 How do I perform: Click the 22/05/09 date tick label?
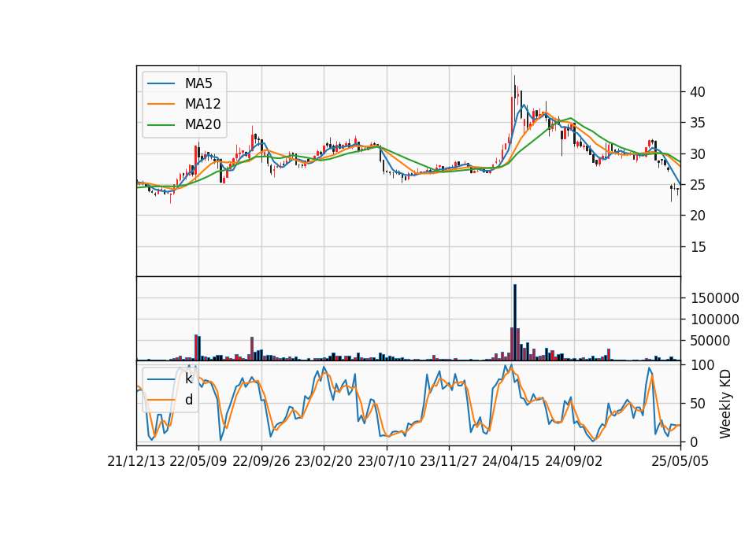pyautogui.click(x=198, y=461)
